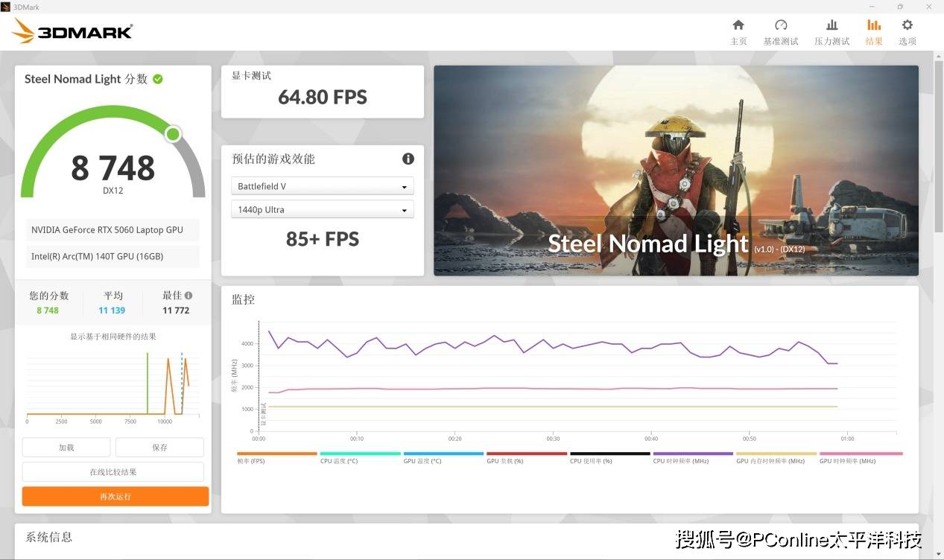Open the 基准测试 benchmarks gauge icon
This screenshot has height=560, width=944.
click(x=780, y=25)
